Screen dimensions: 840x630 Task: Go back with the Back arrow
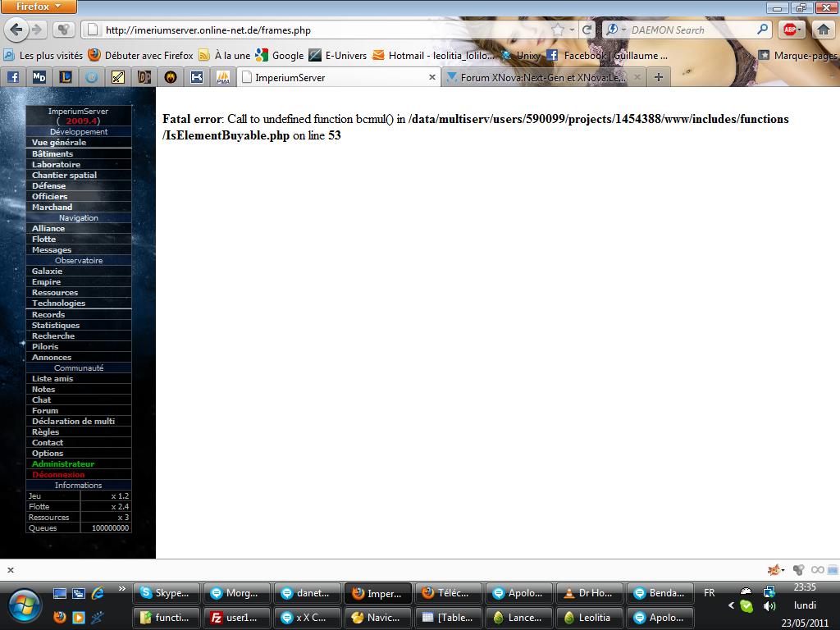tap(16, 30)
